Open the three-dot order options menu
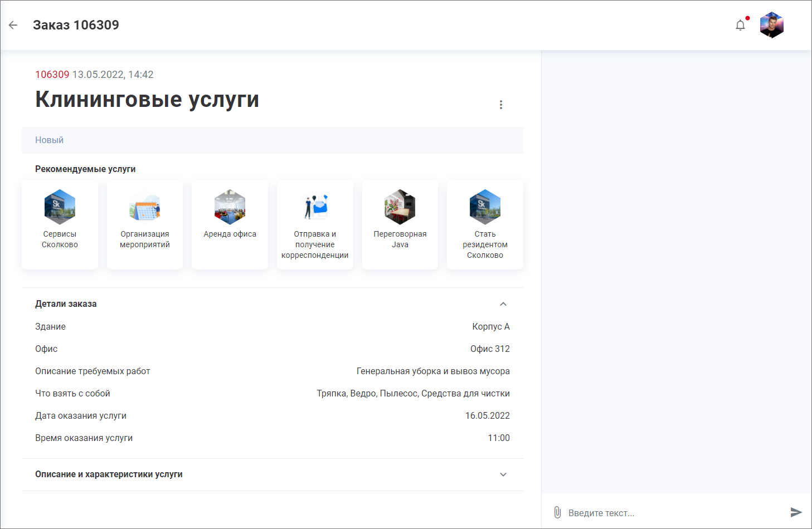This screenshot has width=812, height=529. (501, 105)
